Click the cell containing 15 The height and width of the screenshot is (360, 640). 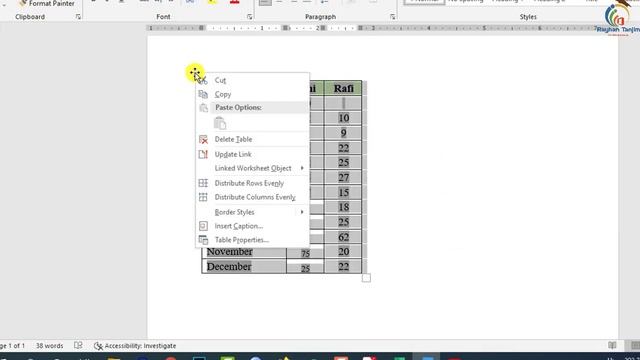pyautogui.click(x=343, y=192)
